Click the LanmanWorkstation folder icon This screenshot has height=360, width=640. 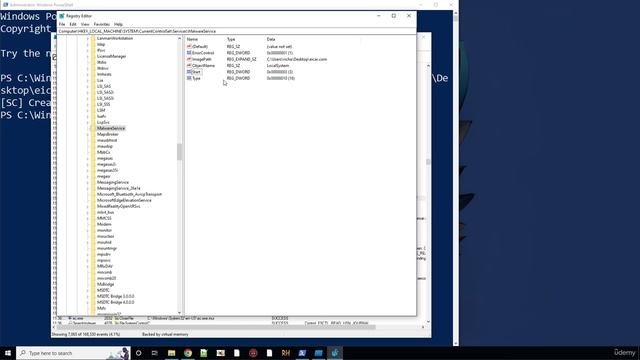pyautogui.click(x=93, y=38)
